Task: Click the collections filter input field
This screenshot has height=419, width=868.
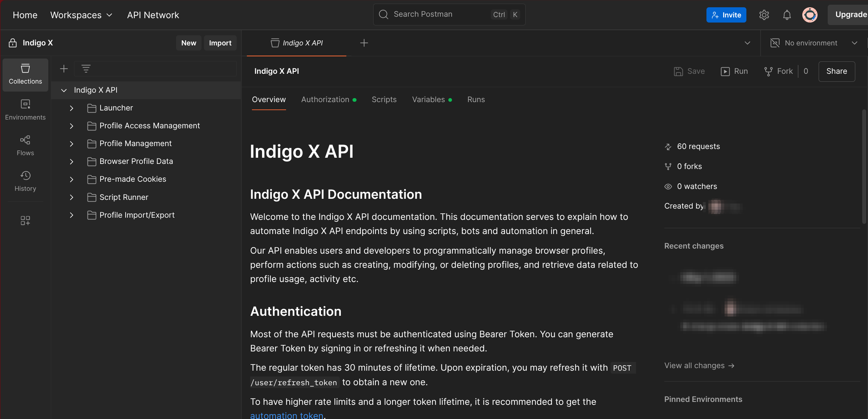Action: (x=155, y=69)
